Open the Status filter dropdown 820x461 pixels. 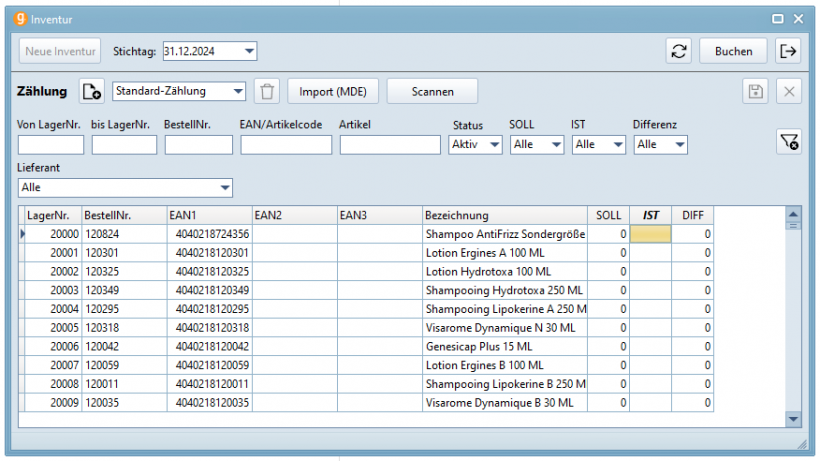click(495, 145)
